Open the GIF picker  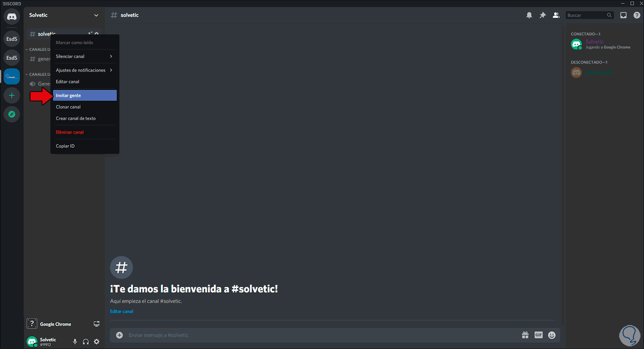click(x=538, y=335)
